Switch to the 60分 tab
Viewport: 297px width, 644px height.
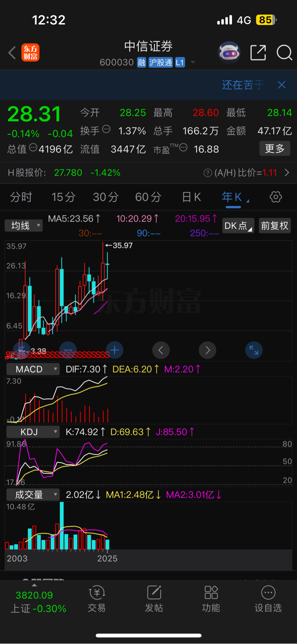(x=148, y=197)
